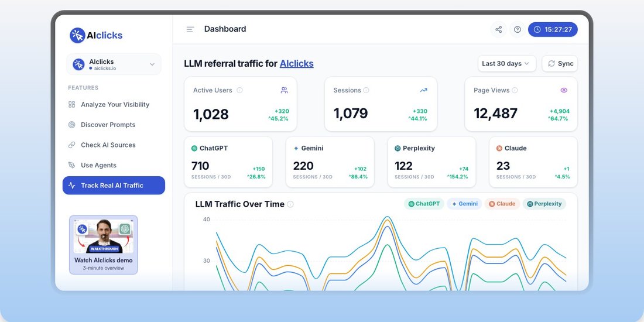Click the 710 ChatGPT sessions value

pos(200,166)
